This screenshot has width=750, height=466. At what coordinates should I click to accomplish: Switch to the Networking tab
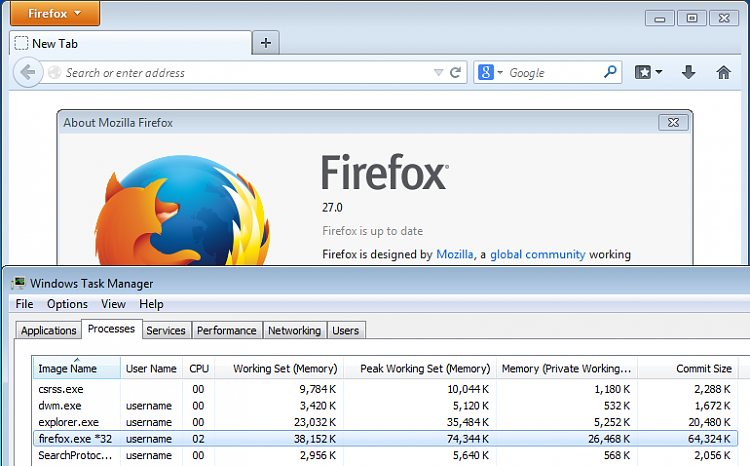pyautogui.click(x=295, y=331)
